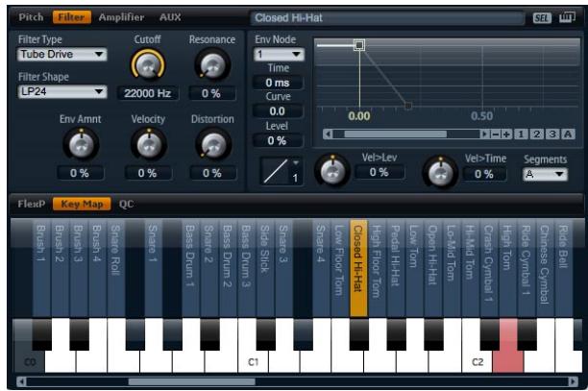The height and width of the screenshot is (391, 588).
Task: Toggle the MIDI keyboard icon button
Action: click(567, 17)
